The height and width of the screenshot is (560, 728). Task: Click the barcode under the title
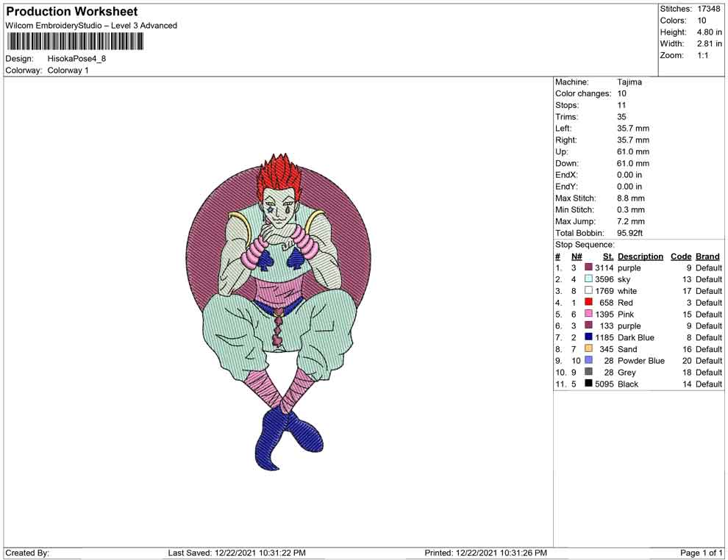point(74,42)
